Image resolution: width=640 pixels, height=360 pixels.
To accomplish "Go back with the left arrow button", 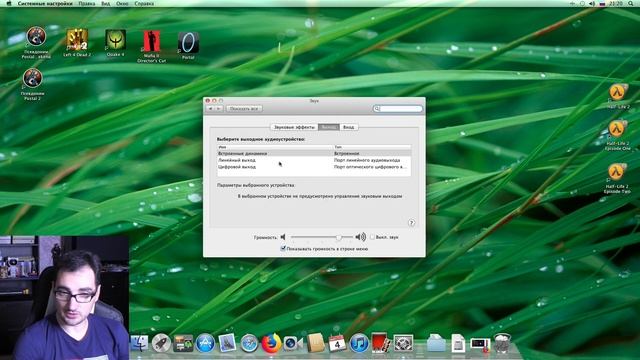I will (x=211, y=109).
